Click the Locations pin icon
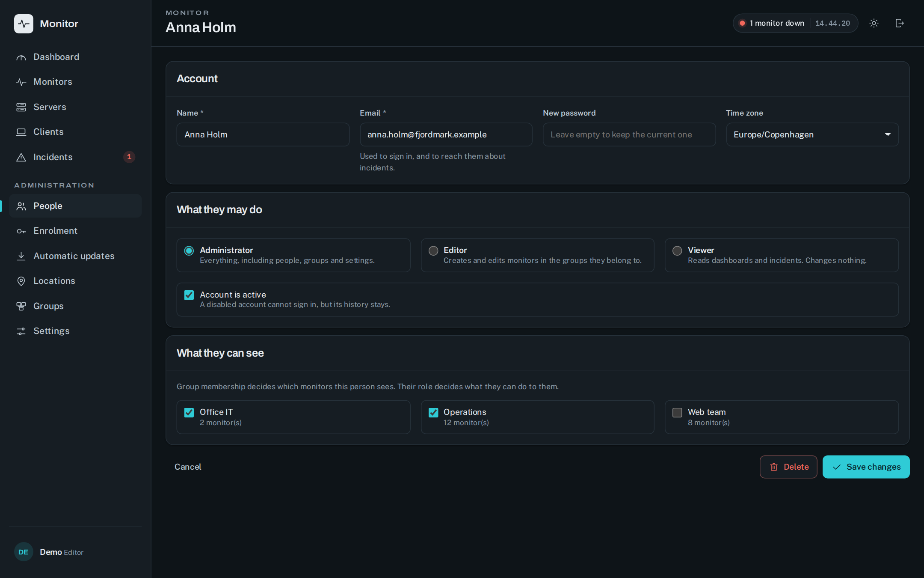 coord(21,281)
